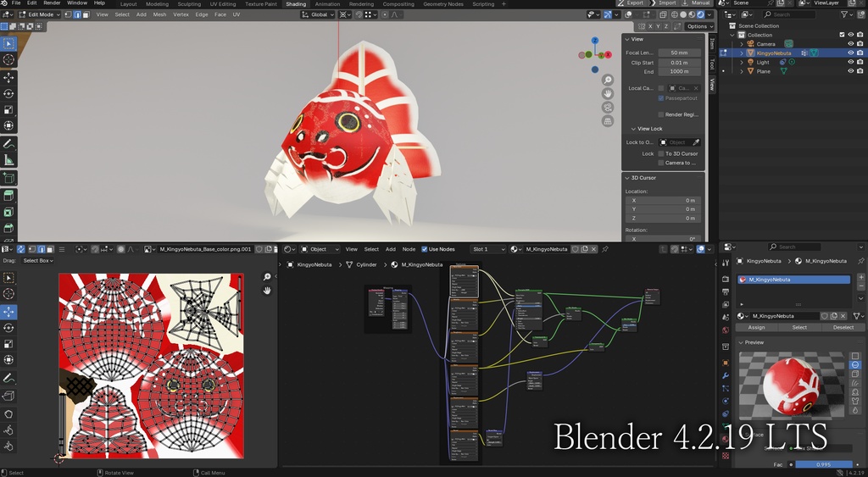
Task: Switch to rendered viewport shading
Action: (700, 15)
